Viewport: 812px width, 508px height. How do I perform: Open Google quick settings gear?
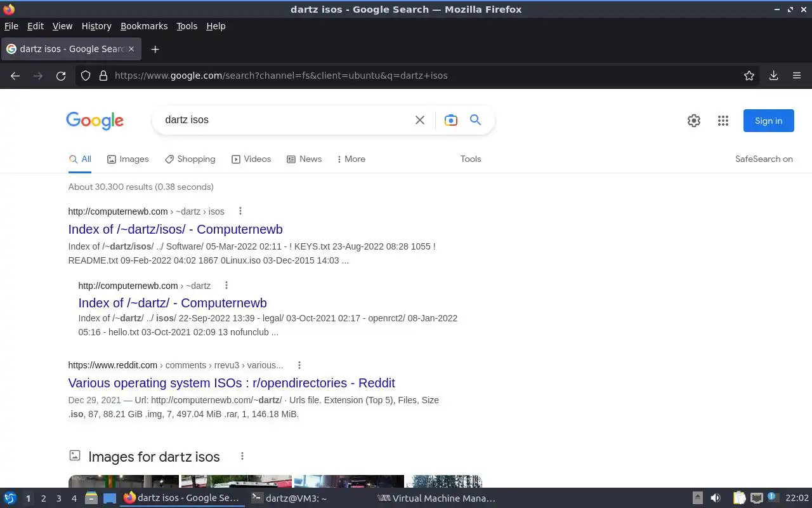(x=694, y=121)
